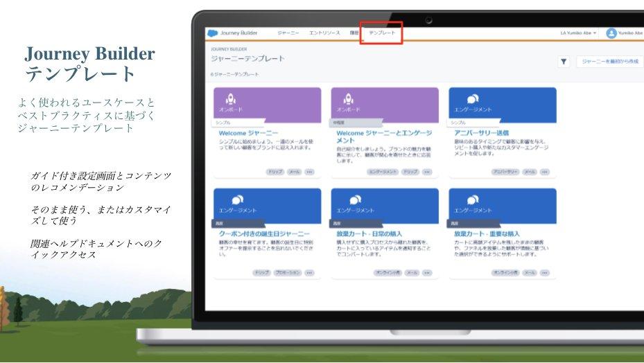The width and height of the screenshot is (644, 363).
Task: Click the filter funnel icon
Action: click(x=564, y=62)
